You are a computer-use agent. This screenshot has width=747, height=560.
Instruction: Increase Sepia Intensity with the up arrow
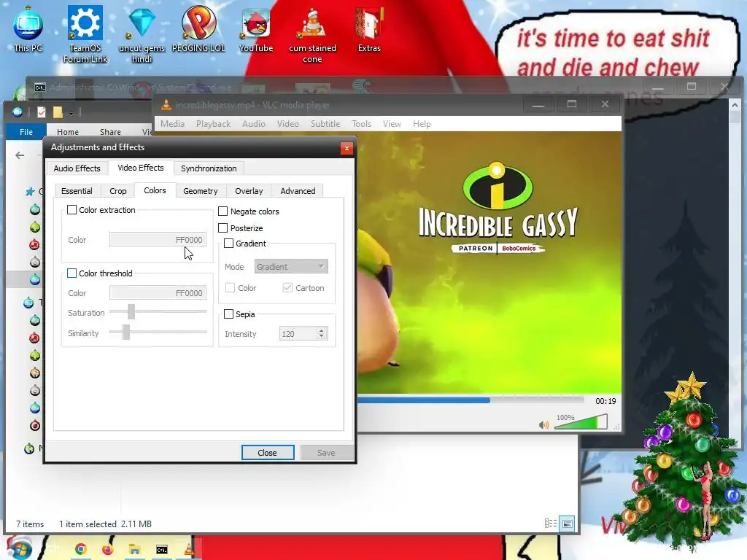pos(322,330)
